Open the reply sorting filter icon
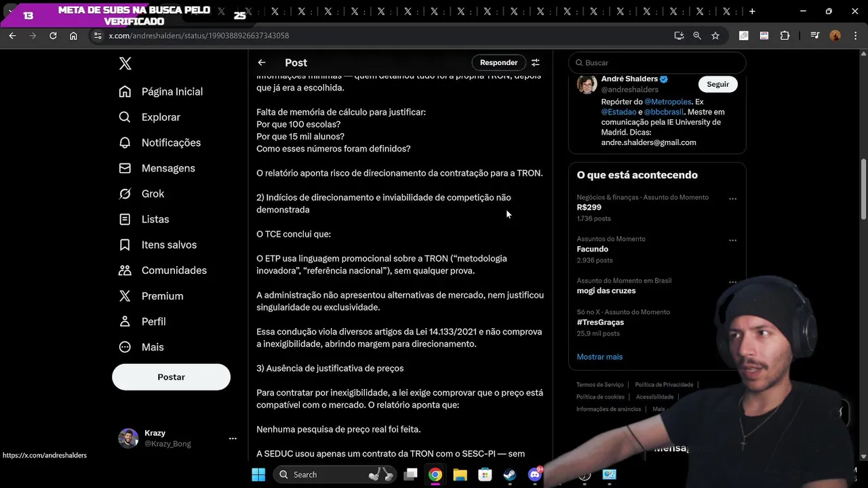868x488 pixels. tap(535, 62)
